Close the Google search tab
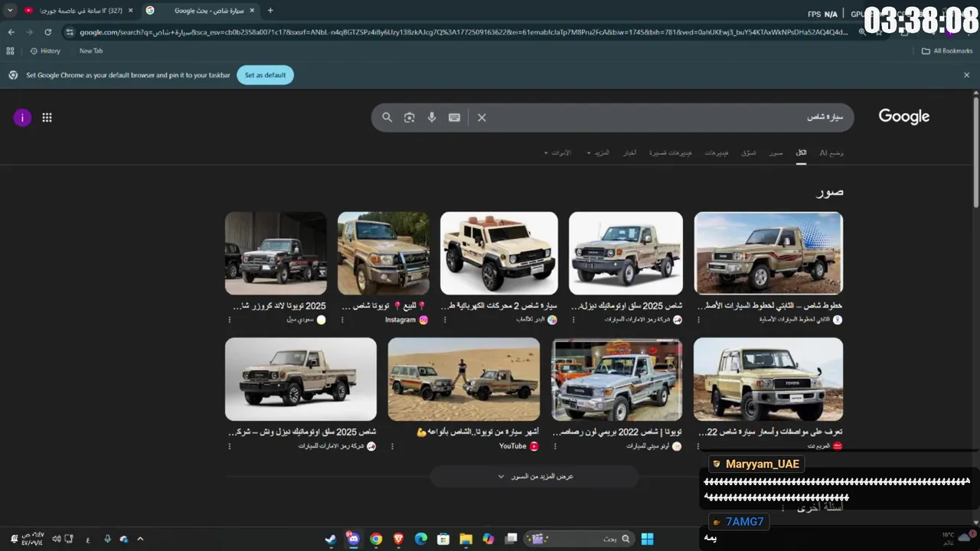Image resolution: width=980 pixels, height=551 pixels. 252,11
